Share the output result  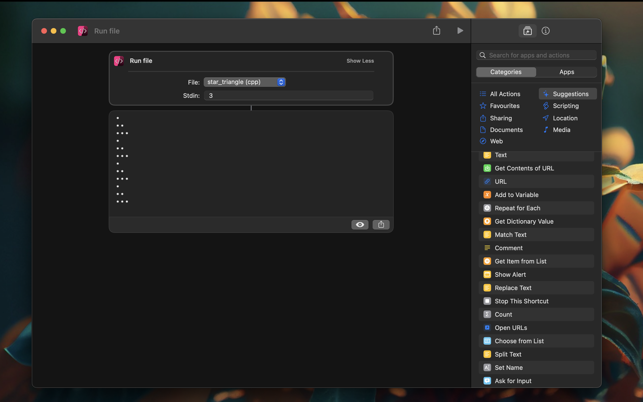coord(381,225)
